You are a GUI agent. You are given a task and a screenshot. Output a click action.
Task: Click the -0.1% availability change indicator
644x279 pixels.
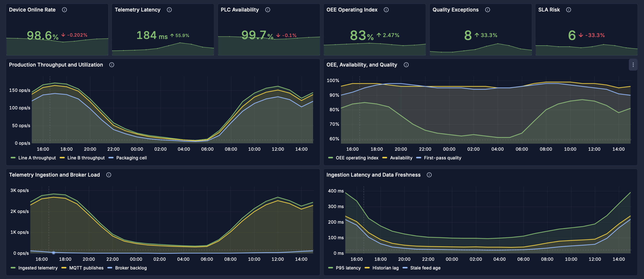(286, 36)
